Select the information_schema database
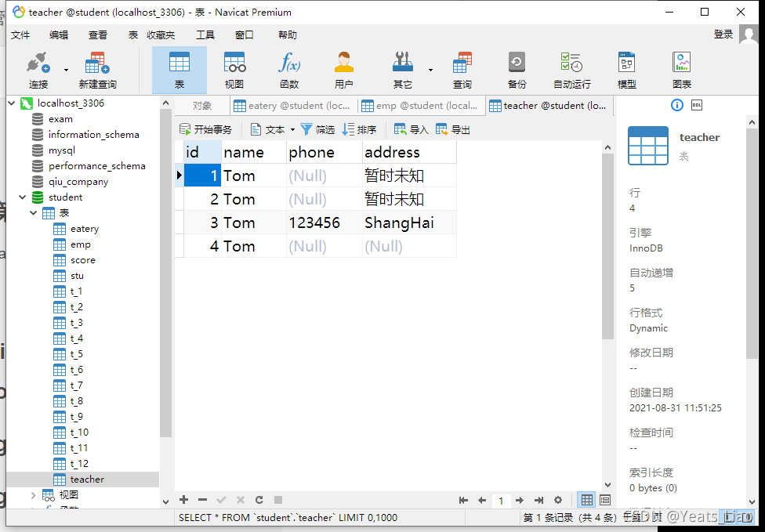 (94, 135)
